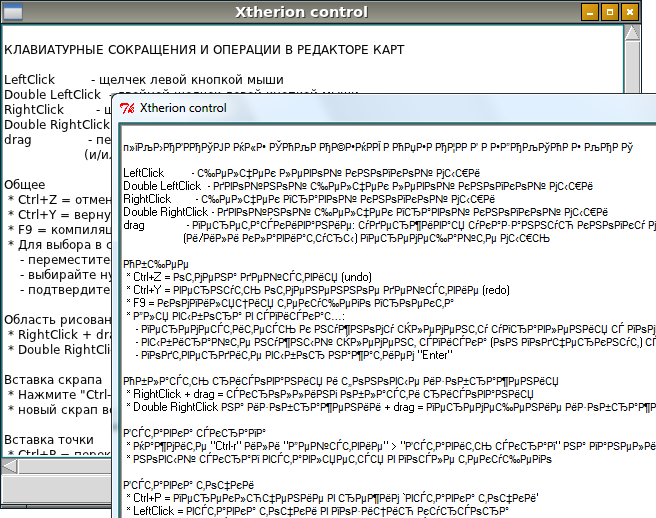656x518 pixels.
Task: Click the "новый скрап" line
Action: 60,410
